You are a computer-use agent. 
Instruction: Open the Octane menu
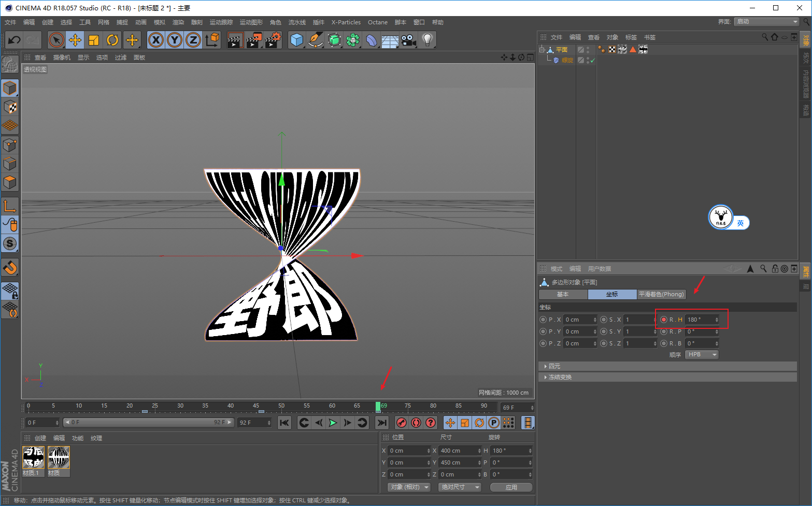tap(378, 22)
